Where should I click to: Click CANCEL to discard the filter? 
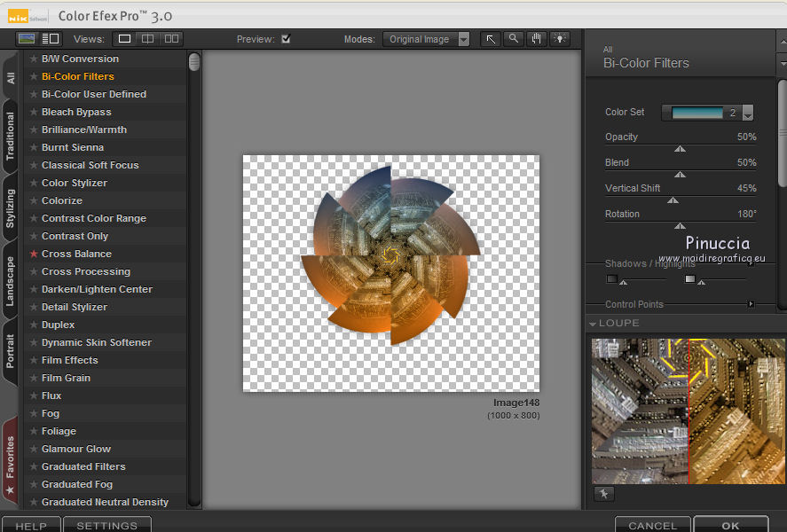pos(652,525)
